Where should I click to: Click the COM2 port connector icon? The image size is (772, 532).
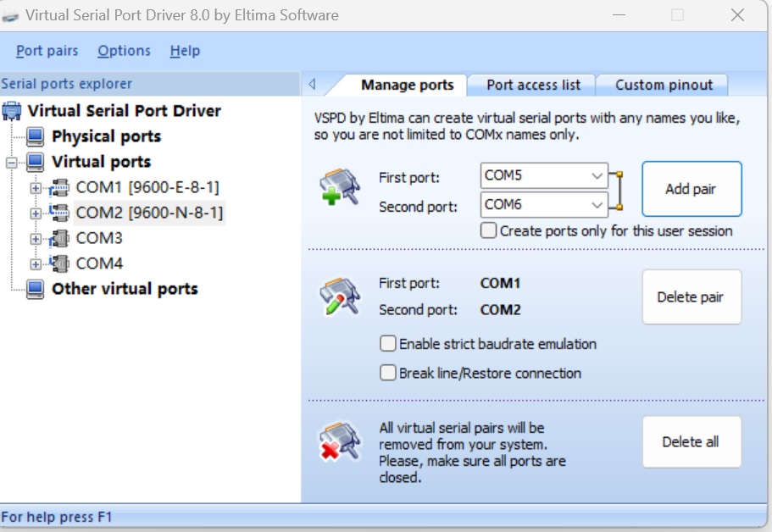click(x=59, y=213)
